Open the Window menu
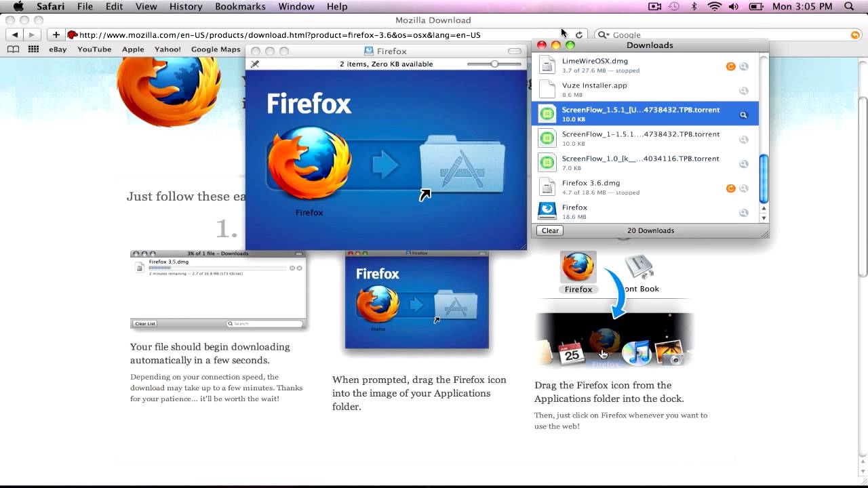 [296, 6]
